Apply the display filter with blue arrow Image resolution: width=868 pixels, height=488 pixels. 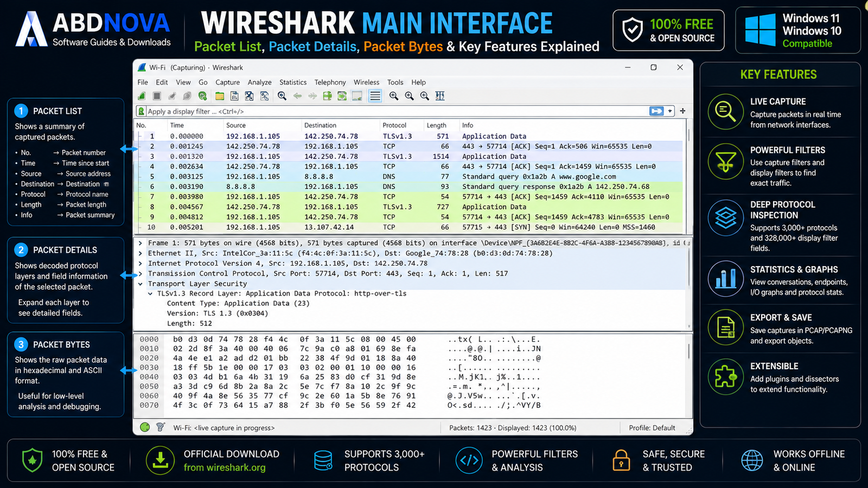coord(656,111)
